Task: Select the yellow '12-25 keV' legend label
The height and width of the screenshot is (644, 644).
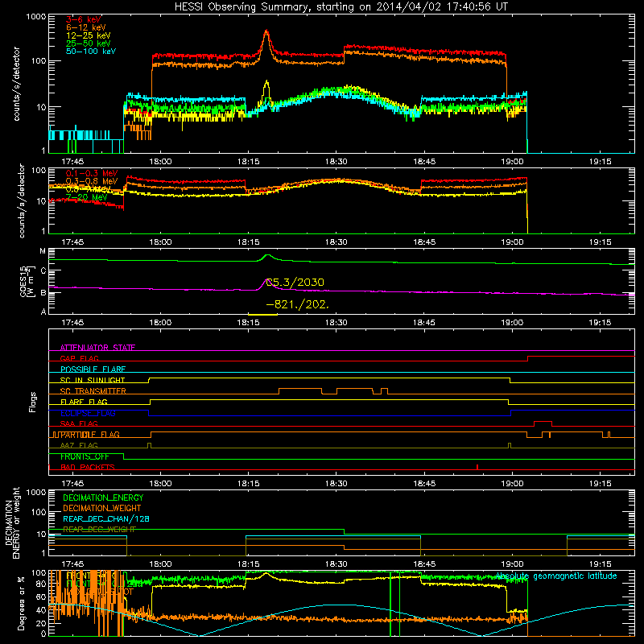Action: pos(89,35)
